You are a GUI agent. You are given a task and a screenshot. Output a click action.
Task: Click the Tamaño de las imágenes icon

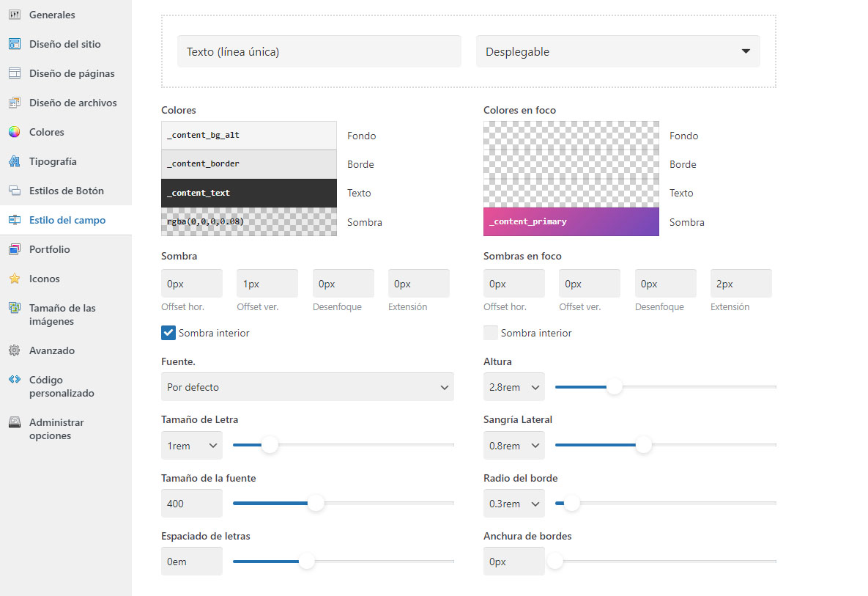15,309
